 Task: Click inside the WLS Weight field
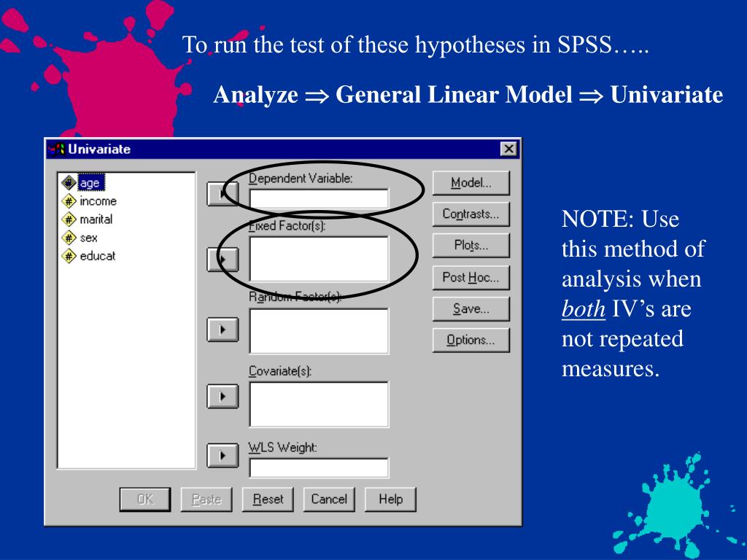[319, 467]
